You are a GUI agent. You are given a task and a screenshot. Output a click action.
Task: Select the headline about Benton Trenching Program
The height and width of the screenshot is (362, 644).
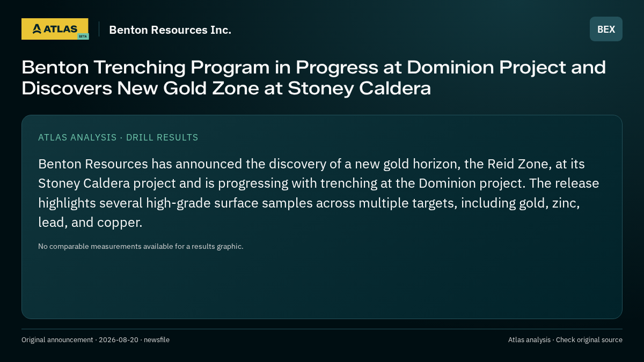(314, 78)
